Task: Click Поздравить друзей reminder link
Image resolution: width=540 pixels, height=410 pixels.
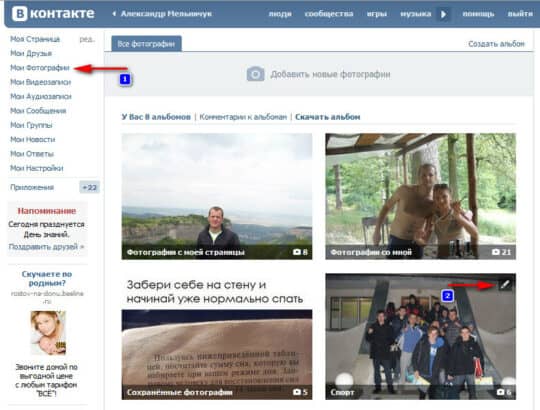Action: point(46,246)
